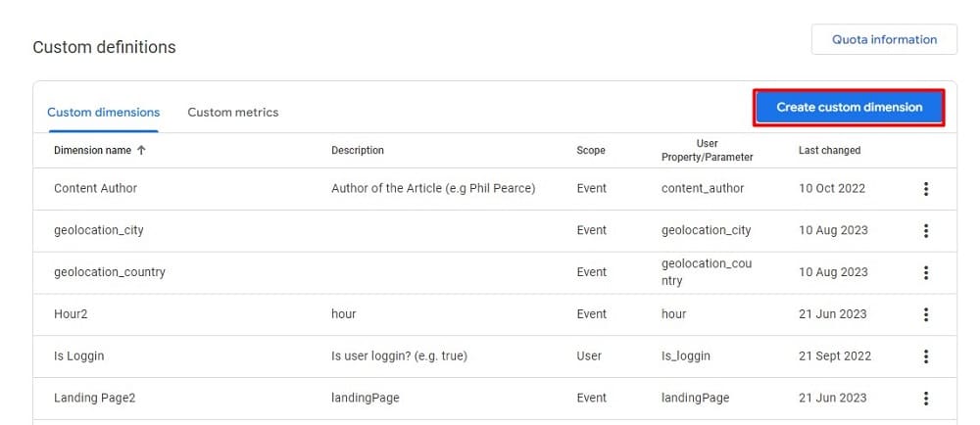The height and width of the screenshot is (425, 980).
Task: Select the Custom dimensions tab
Action: 103,113
